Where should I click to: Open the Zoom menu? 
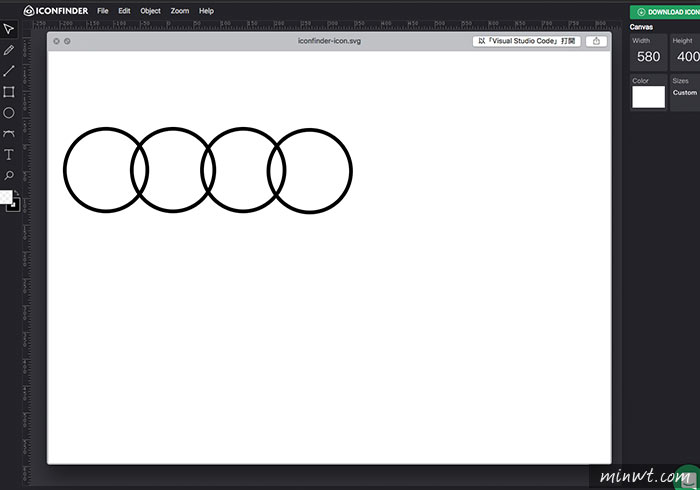point(179,11)
